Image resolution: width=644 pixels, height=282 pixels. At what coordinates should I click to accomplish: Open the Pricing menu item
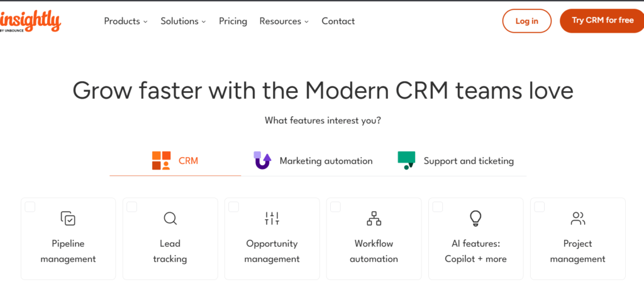tap(233, 21)
